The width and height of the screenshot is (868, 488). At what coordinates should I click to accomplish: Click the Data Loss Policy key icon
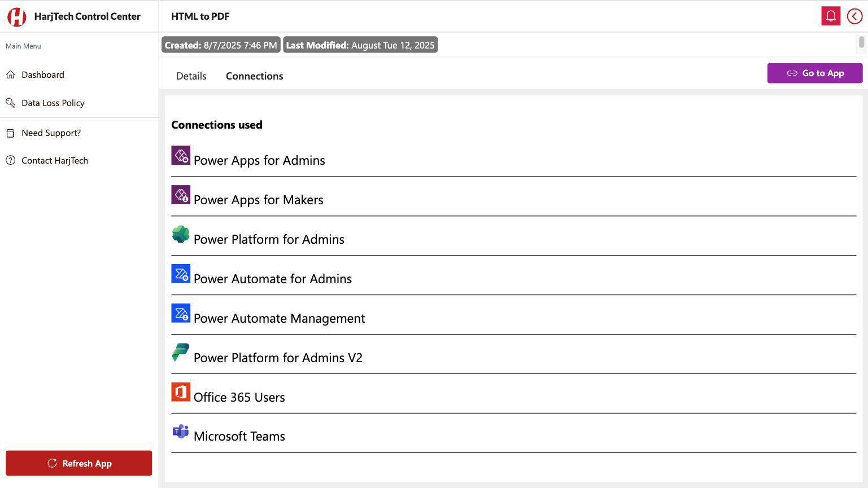pyautogui.click(x=11, y=103)
